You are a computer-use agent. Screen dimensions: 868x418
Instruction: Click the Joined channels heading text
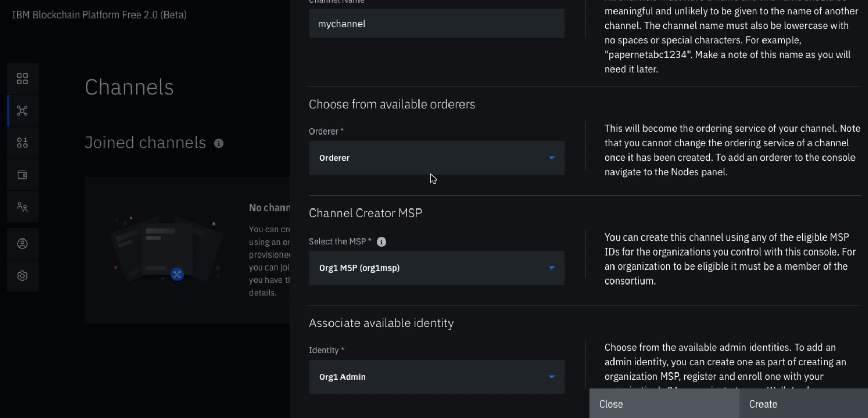coord(145,143)
